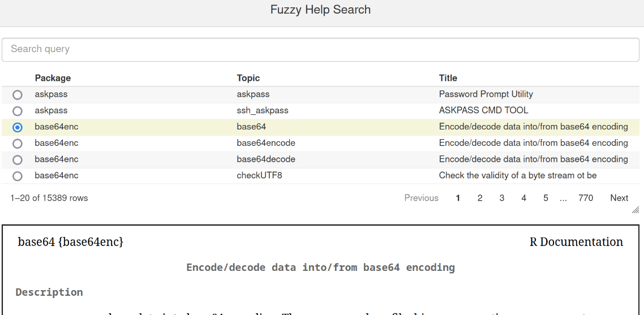Jump to results page 2
644x315 pixels.
click(480, 198)
